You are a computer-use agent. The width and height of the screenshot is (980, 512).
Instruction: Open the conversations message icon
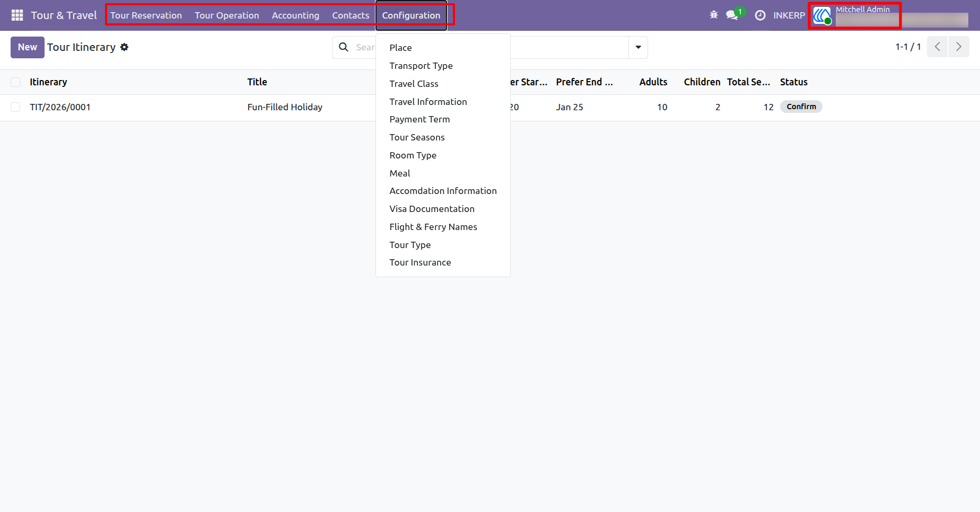[732, 15]
